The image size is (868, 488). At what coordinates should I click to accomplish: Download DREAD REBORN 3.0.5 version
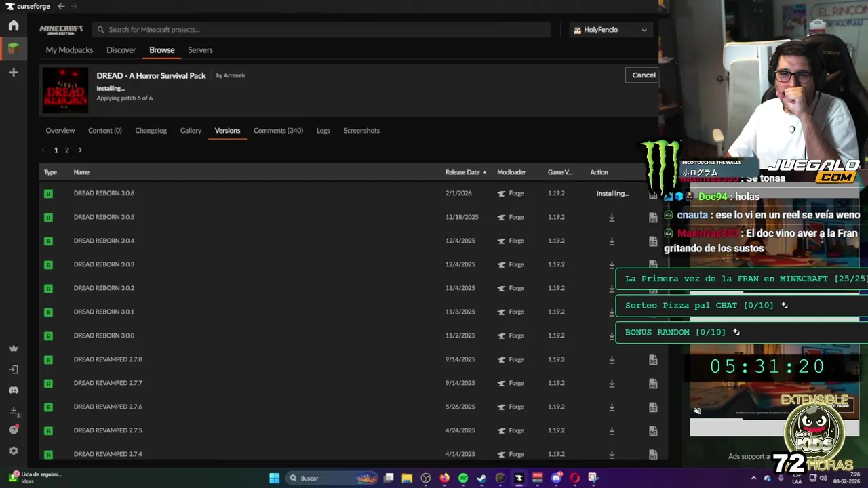coord(612,218)
